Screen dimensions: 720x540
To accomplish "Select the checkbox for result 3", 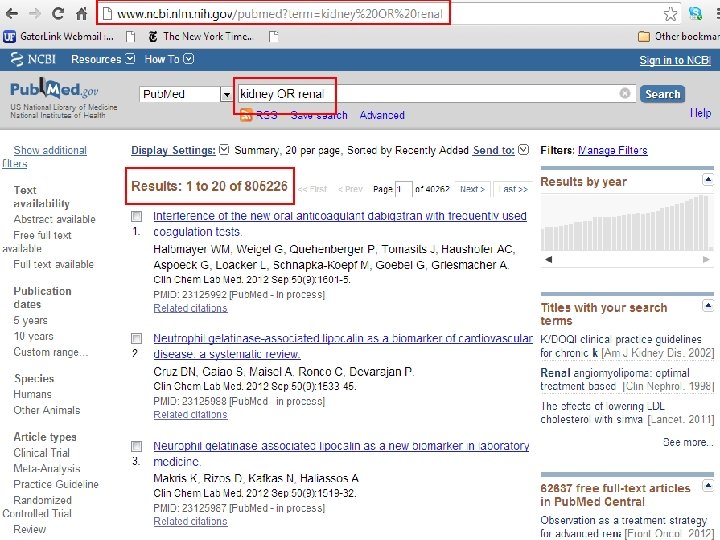I will tap(136, 446).
